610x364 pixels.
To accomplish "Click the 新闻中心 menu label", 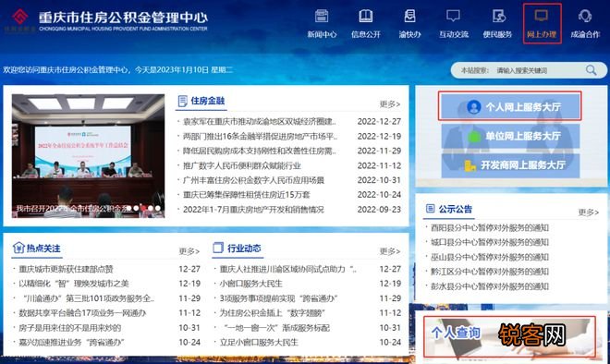I will [x=322, y=34].
